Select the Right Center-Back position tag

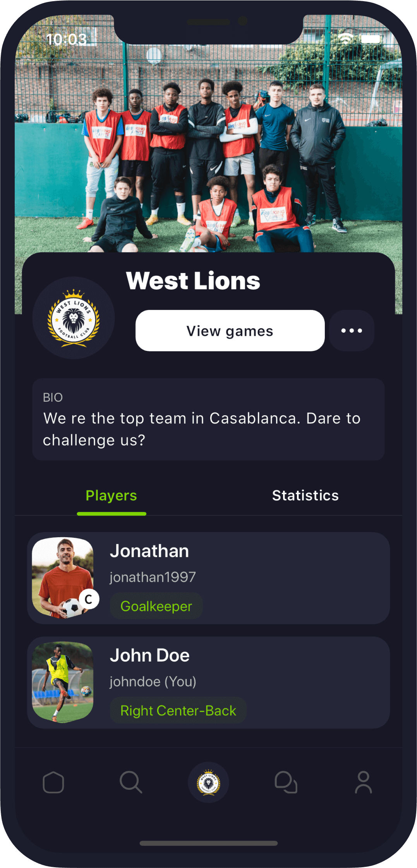pyautogui.click(x=178, y=710)
